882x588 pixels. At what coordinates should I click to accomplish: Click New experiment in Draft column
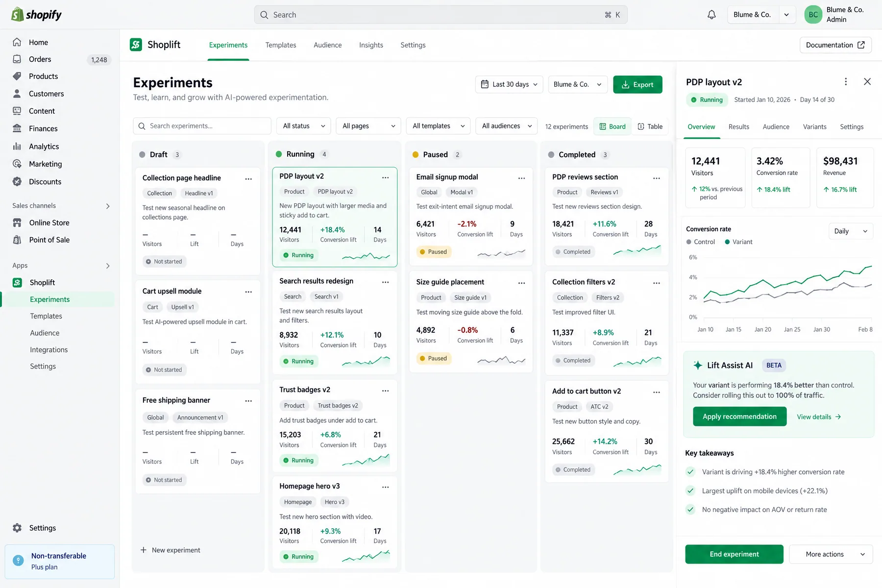click(x=171, y=550)
